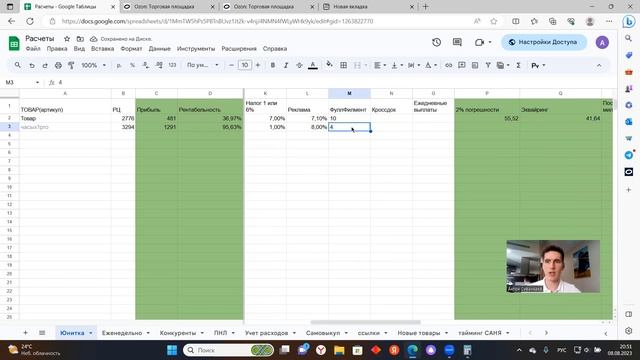640x360 pixels.
Task: Select column M header
Action: tap(349, 93)
